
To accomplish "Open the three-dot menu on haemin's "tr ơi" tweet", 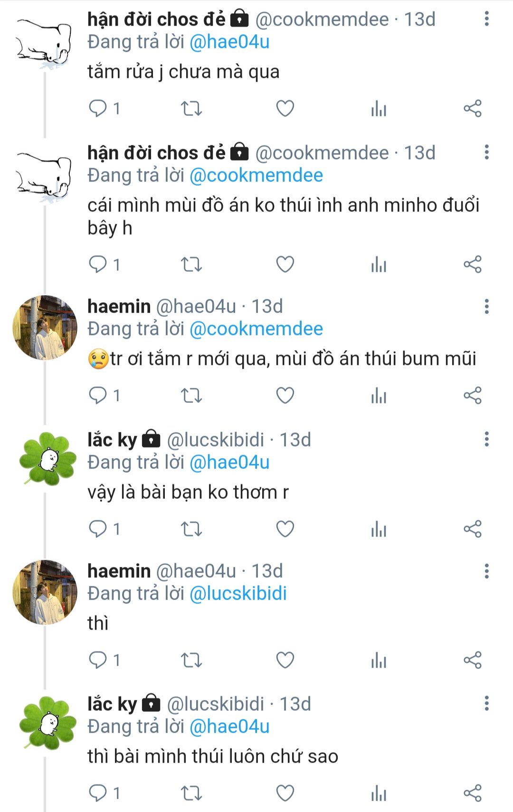I will (x=486, y=306).
